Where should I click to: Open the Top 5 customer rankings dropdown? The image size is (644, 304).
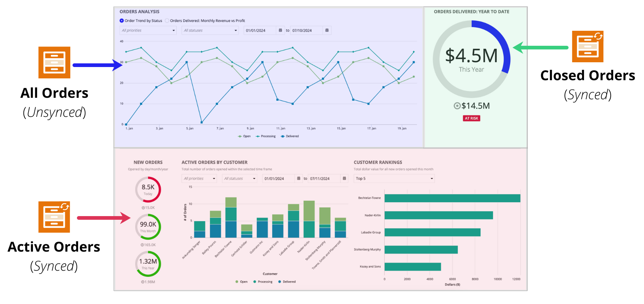pos(394,178)
